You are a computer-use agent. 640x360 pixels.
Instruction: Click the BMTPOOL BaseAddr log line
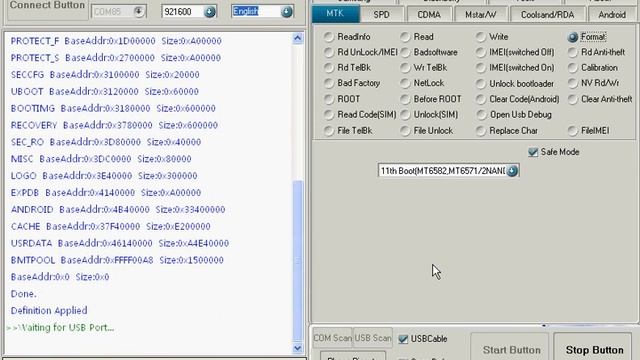click(x=117, y=260)
